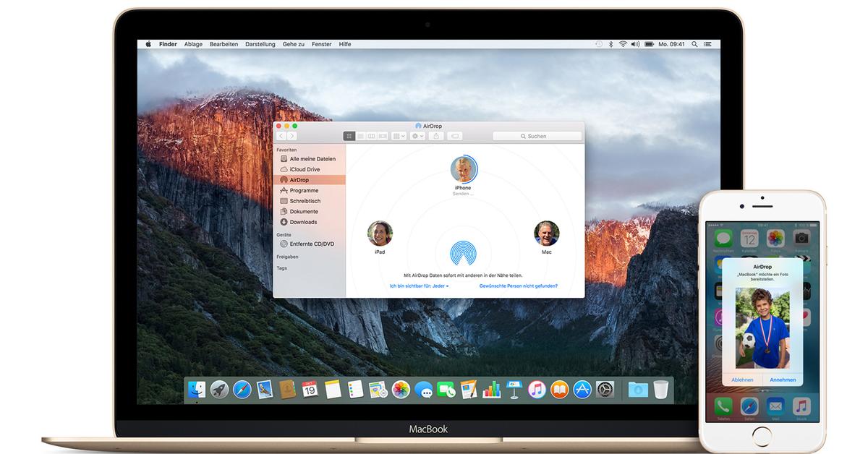Click the edit tags button in Finder toolbar
The height and width of the screenshot is (454, 868).
[x=455, y=136]
